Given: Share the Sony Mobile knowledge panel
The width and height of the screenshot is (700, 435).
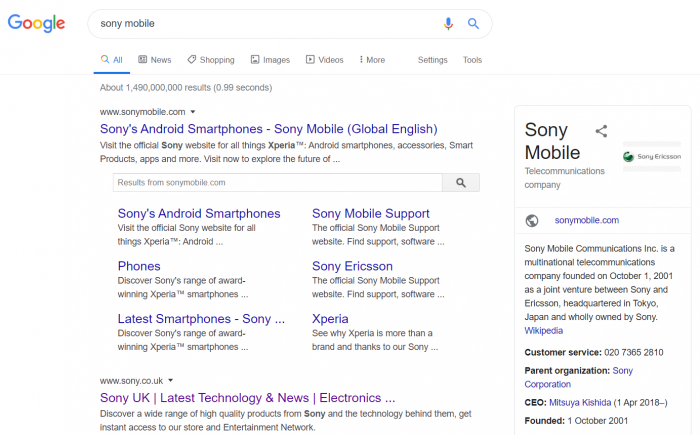Looking at the screenshot, I should pos(601,131).
